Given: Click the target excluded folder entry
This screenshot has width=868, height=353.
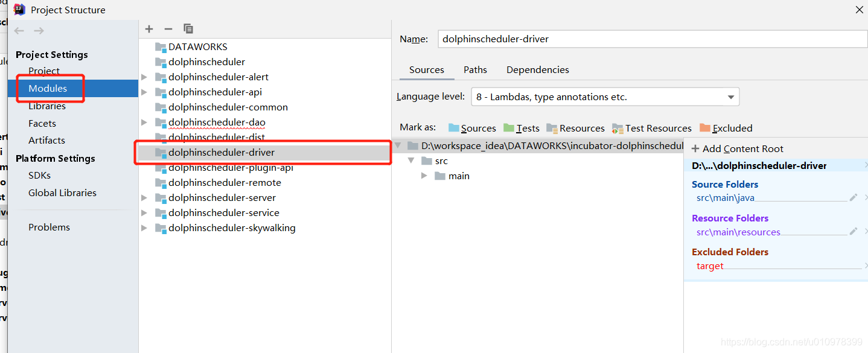Looking at the screenshot, I should [x=710, y=266].
